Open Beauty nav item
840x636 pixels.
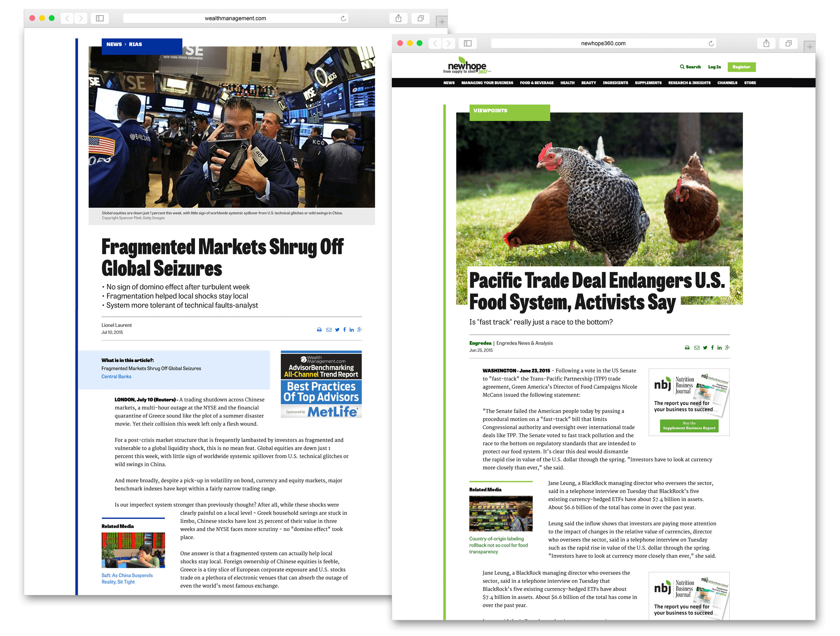click(x=589, y=83)
